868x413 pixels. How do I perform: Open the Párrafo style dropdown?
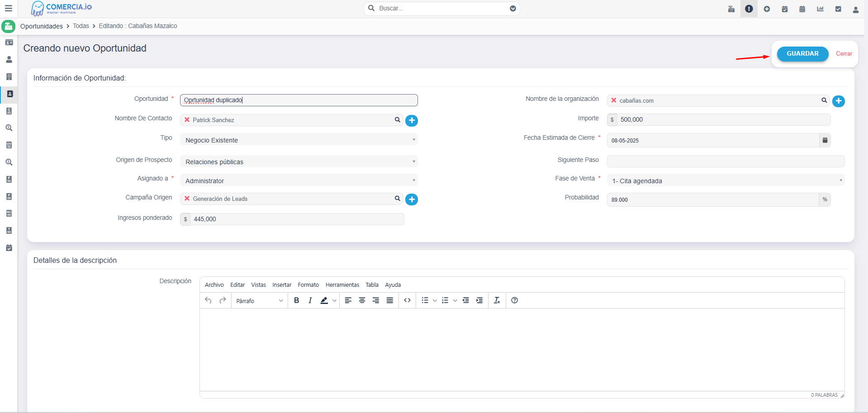click(259, 301)
